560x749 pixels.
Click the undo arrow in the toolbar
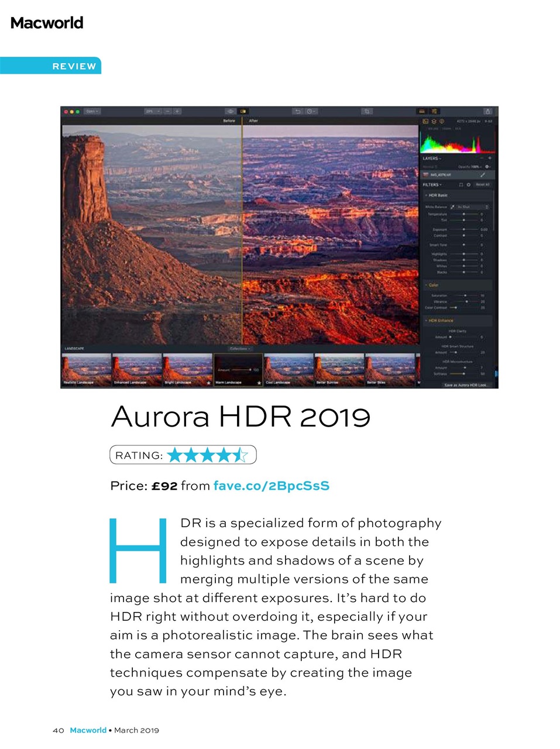tap(298, 112)
